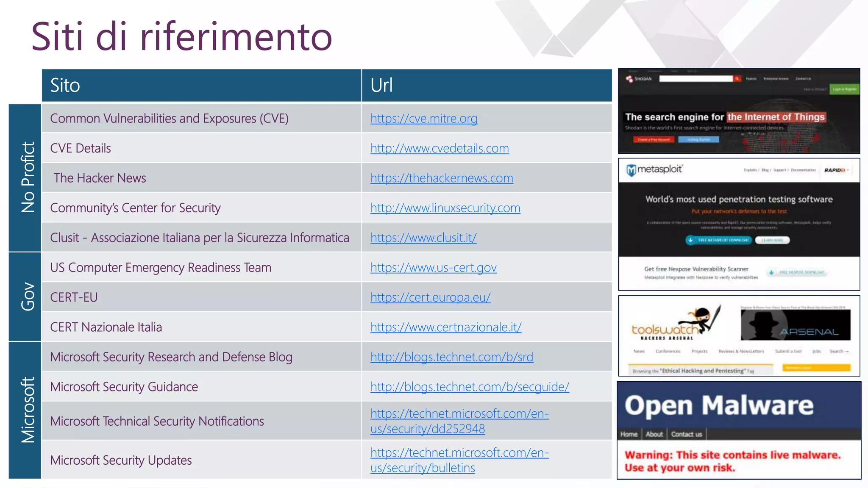868x488 pixels.
Task: Select the 'CERT-EU' cell
Action: (202, 297)
